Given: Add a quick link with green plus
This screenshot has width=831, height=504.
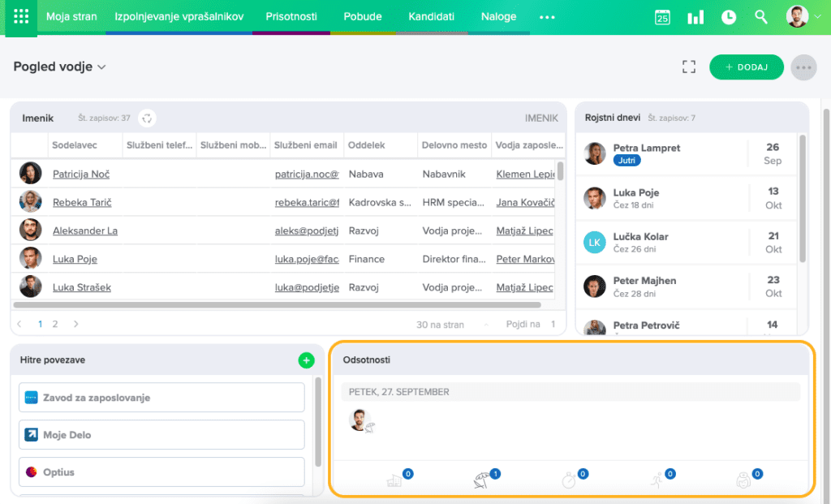Looking at the screenshot, I should point(306,360).
